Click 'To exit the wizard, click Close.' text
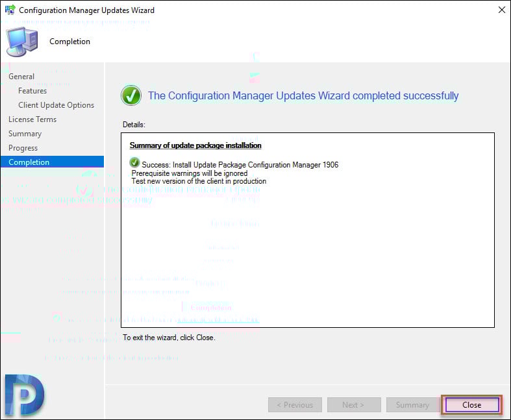The height and width of the screenshot is (420, 511). pos(169,338)
